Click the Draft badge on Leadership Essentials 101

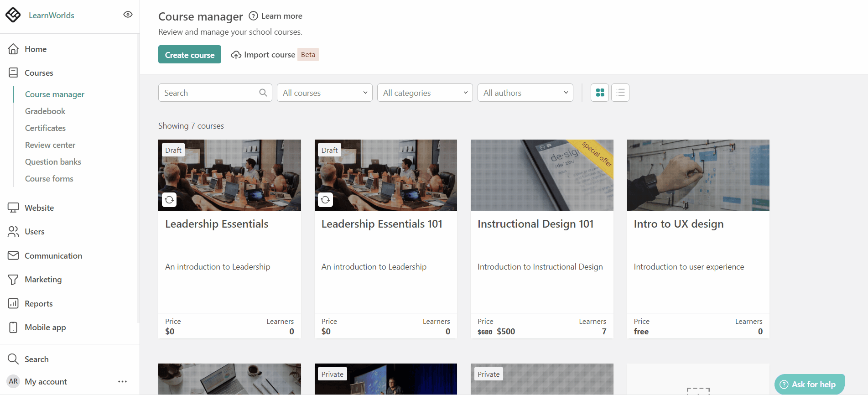coord(329,150)
